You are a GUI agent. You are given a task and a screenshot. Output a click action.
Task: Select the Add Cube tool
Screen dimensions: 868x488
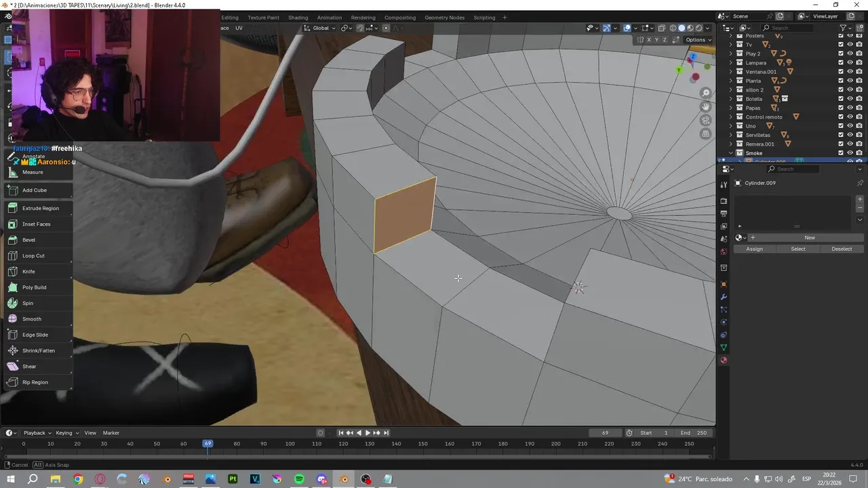coord(38,190)
